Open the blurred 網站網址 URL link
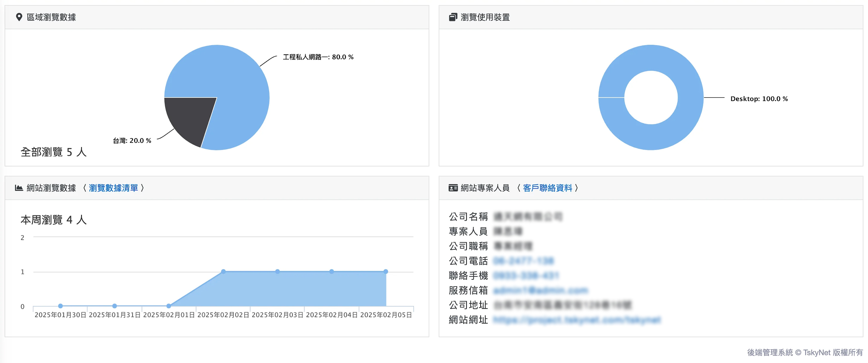868x363 pixels. click(x=576, y=319)
